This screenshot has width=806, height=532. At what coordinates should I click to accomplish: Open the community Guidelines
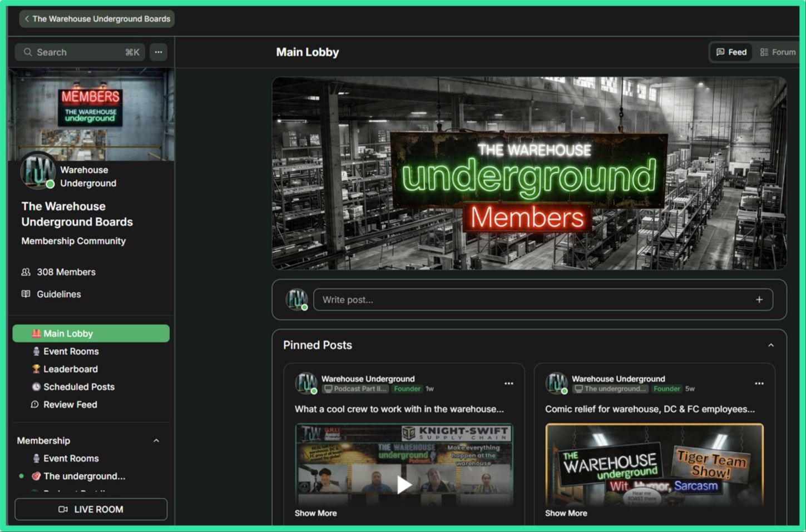pyautogui.click(x=58, y=294)
